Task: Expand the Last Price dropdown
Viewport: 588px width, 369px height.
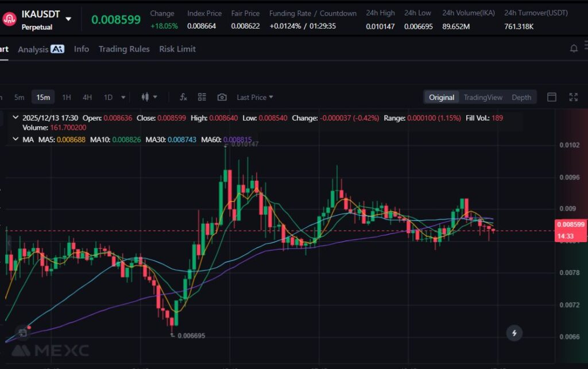Action: (x=255, y=97)
